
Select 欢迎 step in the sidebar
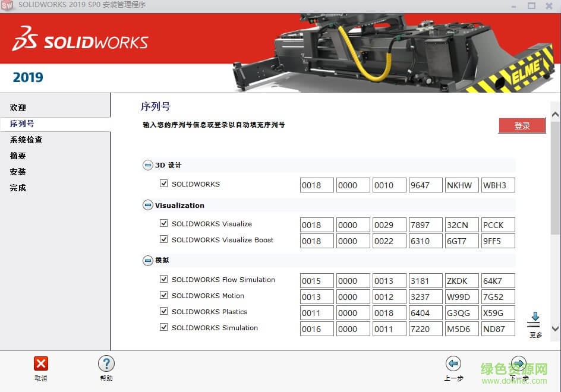point(18,108)
